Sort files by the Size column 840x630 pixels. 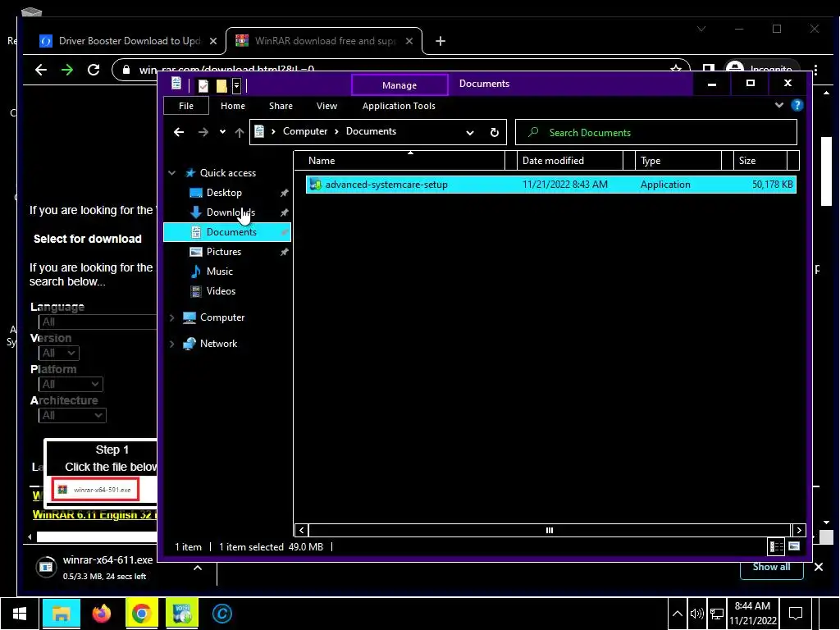760,161
